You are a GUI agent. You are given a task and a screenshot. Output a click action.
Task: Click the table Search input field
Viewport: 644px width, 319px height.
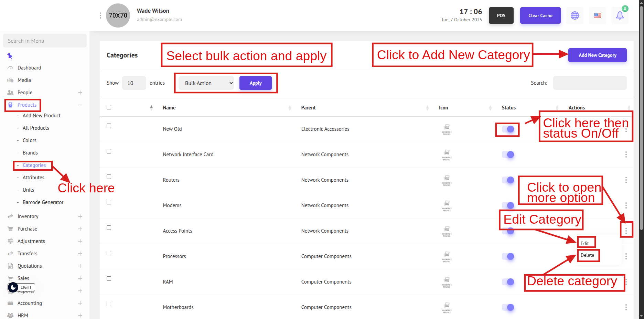point(590,83)
